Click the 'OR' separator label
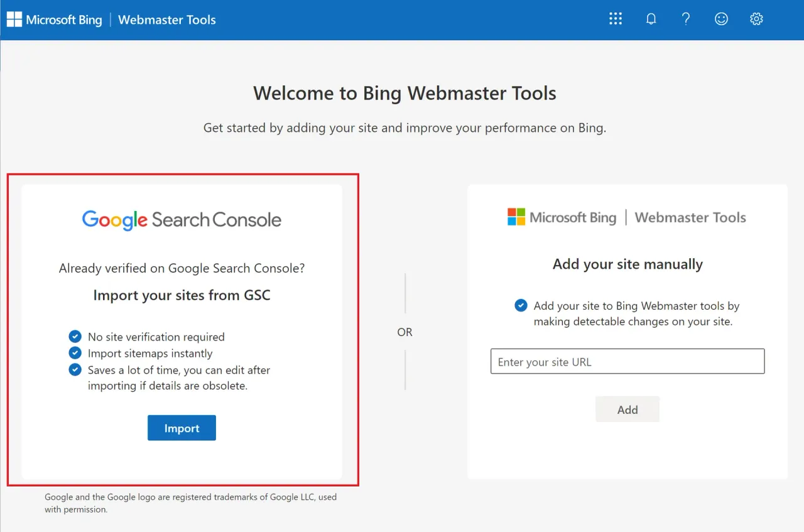The width and height of the screenshot is (804, 532). (x=405, y=332)
